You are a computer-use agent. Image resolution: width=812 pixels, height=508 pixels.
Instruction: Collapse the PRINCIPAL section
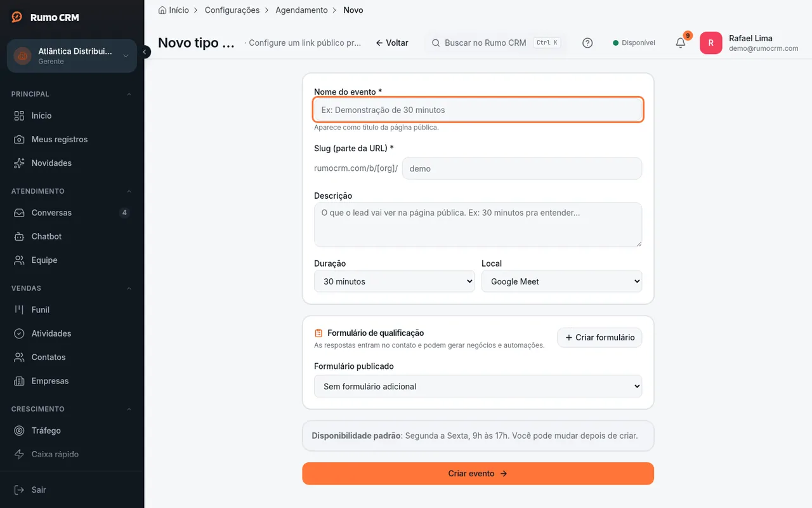point(129,94)
